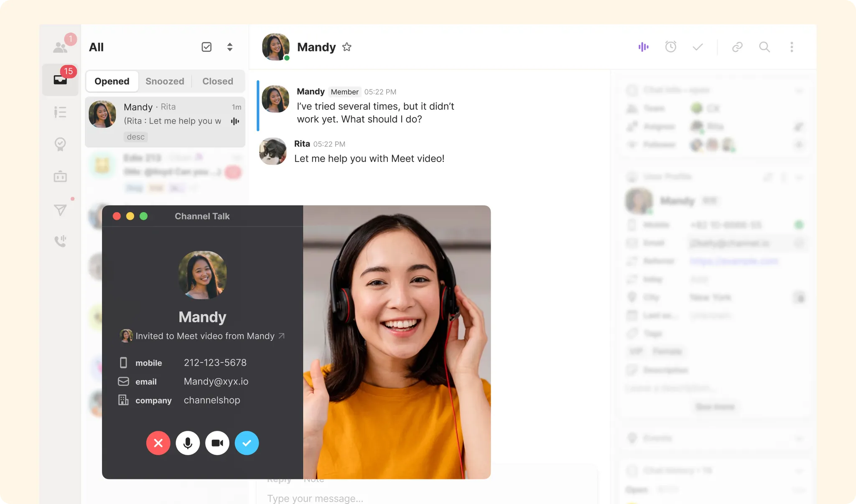This screenshot has width=856, height=504.
Task: Snooze chat with the clock icon
Action: point(670,47)
